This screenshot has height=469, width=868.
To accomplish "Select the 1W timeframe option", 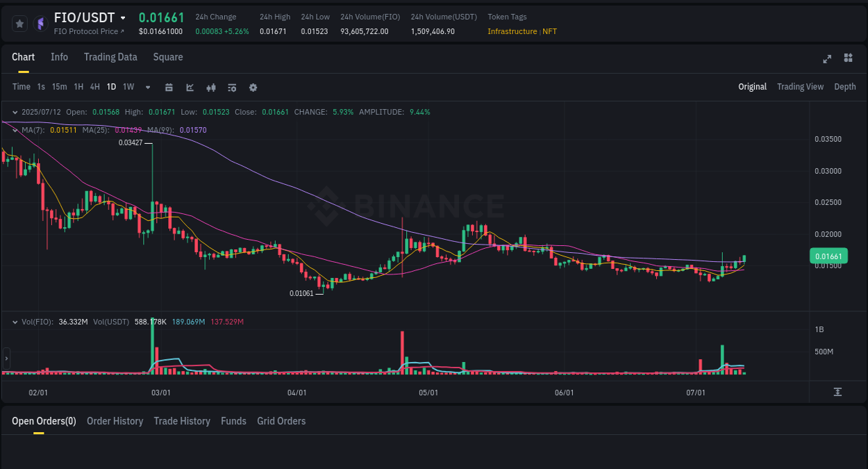I will click(128, 87).
